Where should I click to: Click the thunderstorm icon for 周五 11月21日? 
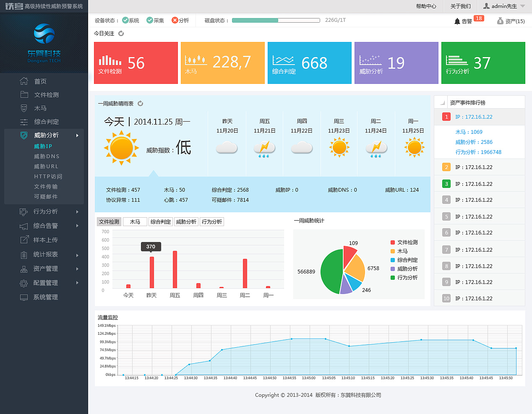pos(264,148)
